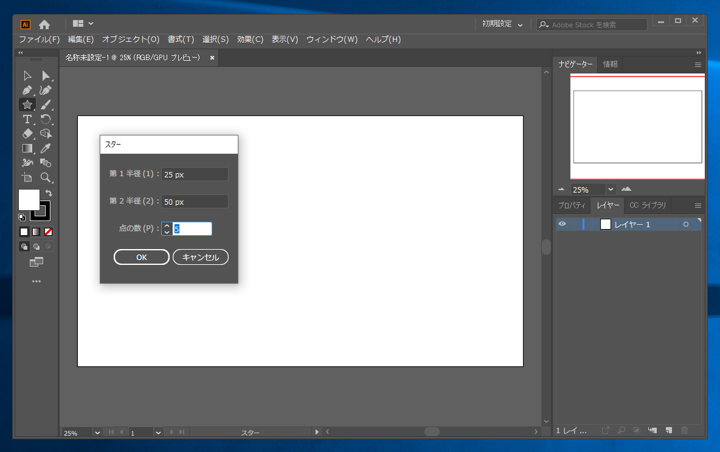Select the Type tool

click(x=27, y=119)
